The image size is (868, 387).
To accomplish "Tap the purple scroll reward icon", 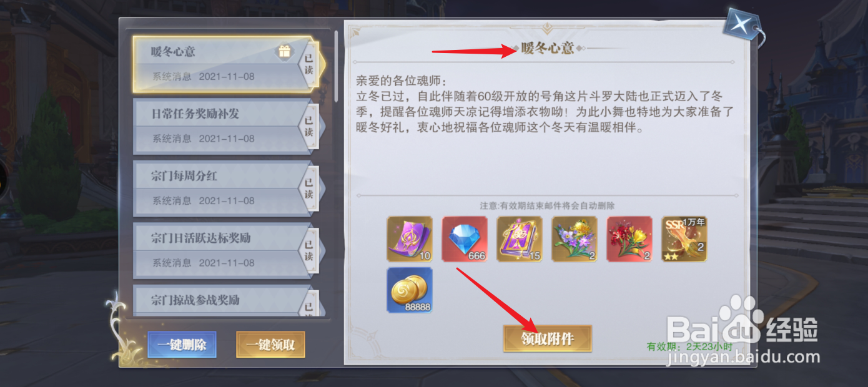I will coord(410,239).
